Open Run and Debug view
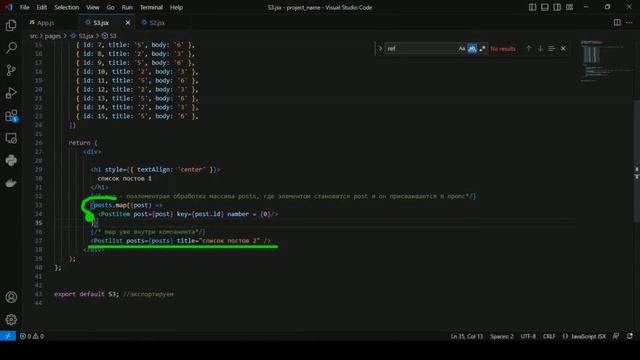640x360 pixels. click(x=11, y=93)
